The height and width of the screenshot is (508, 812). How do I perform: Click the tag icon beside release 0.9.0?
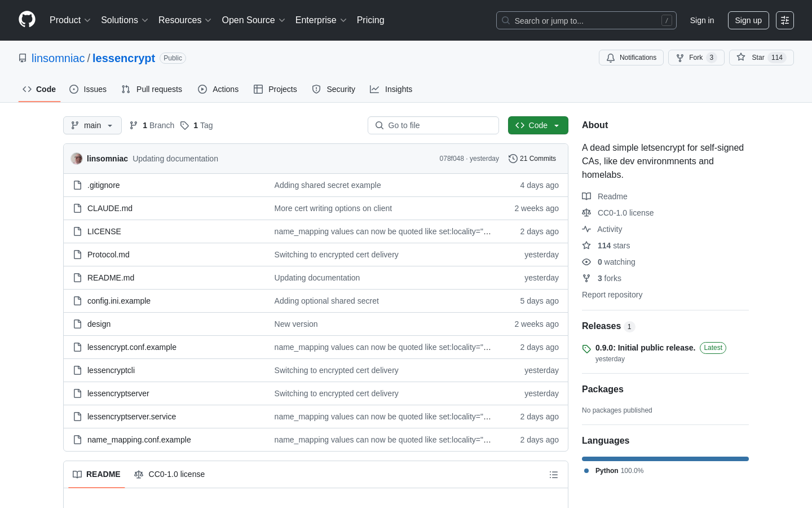[586, 349]
